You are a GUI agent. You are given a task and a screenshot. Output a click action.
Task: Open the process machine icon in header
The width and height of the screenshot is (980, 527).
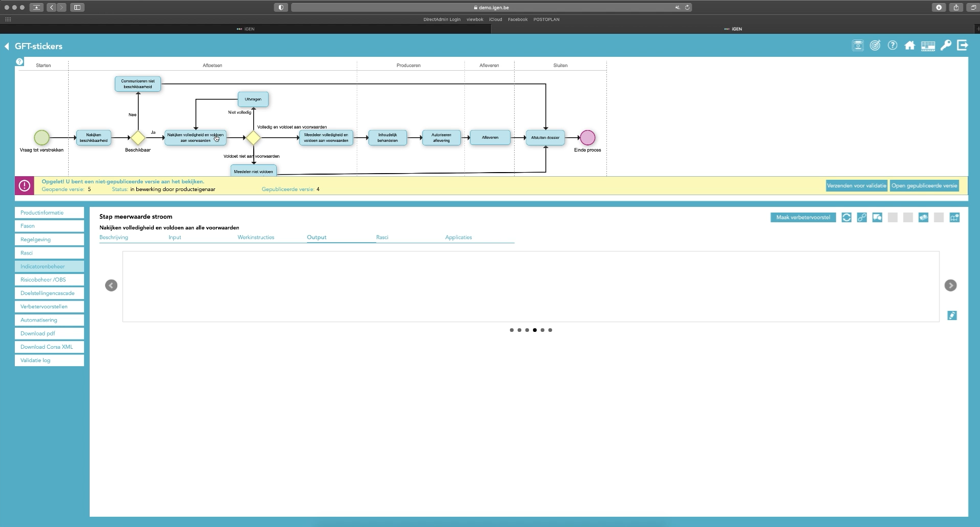point(857,46)
